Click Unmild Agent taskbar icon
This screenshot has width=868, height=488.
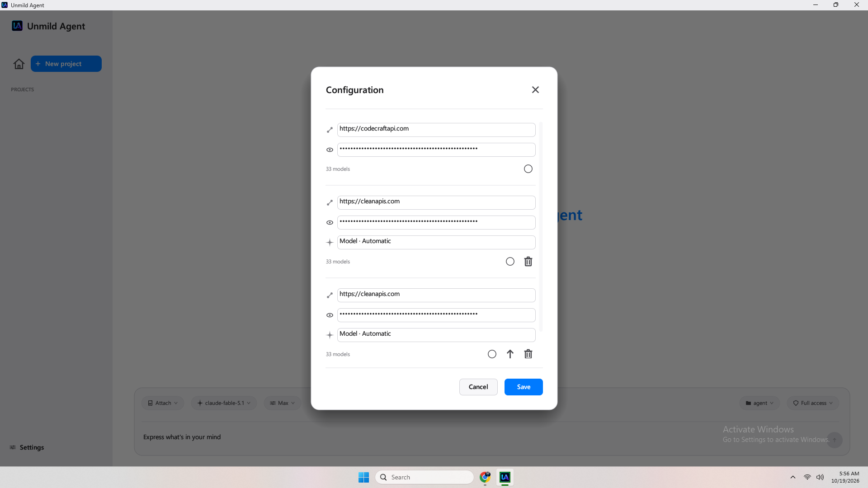click(505, 477)
